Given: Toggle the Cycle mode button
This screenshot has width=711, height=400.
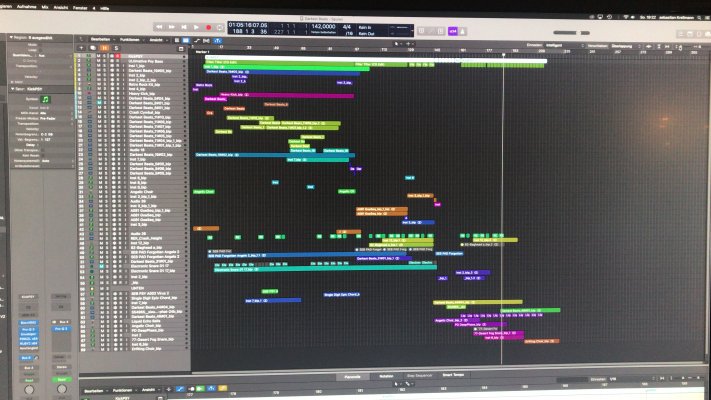Looking at the screenshot, I should pyautogui.click(x=220, y=28).
